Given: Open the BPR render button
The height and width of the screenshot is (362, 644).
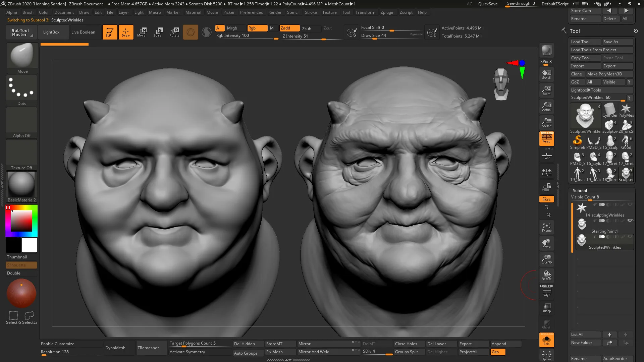Looking at the screenshot, I should (546, 51).
